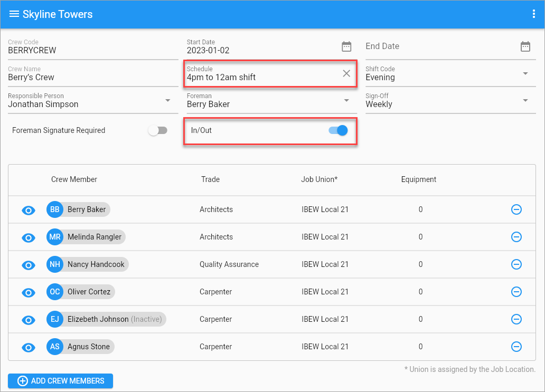Viewport: 545px width, 392px height.
Task: Click the AS avatar for Agnus Stone
Action: (54, 347)
